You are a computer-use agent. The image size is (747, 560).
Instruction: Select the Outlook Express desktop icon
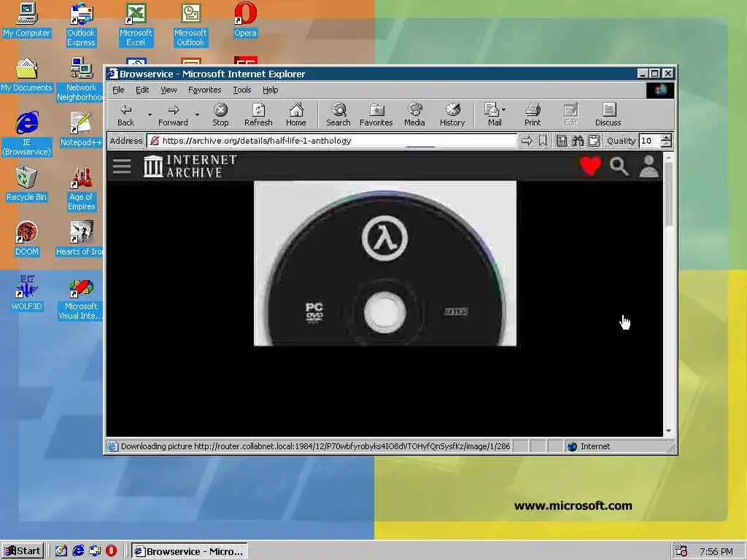tap(81, 24)
